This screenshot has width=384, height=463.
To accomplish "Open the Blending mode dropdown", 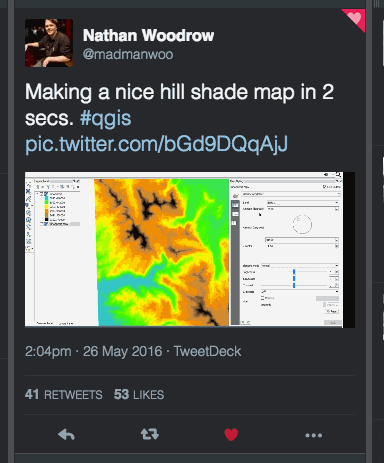I will point(300,266).
